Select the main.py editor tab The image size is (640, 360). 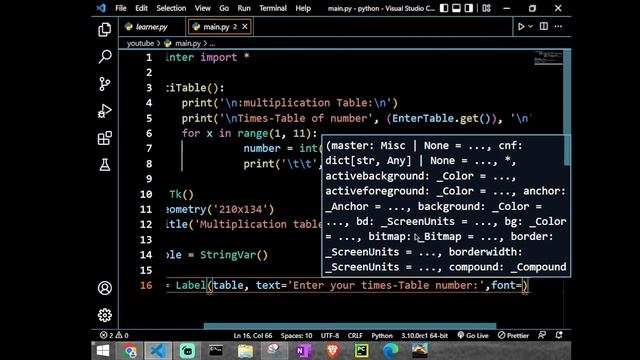[x=216, y=27]
